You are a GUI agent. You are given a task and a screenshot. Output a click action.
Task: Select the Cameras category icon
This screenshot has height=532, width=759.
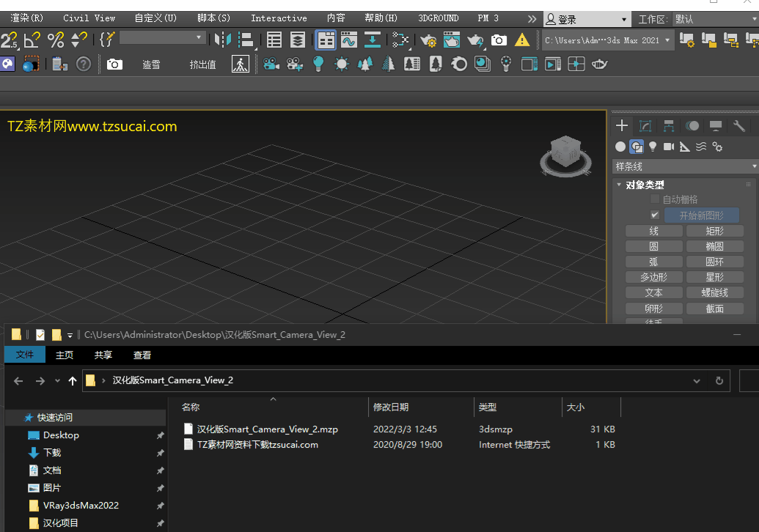(x=669, y=147)
